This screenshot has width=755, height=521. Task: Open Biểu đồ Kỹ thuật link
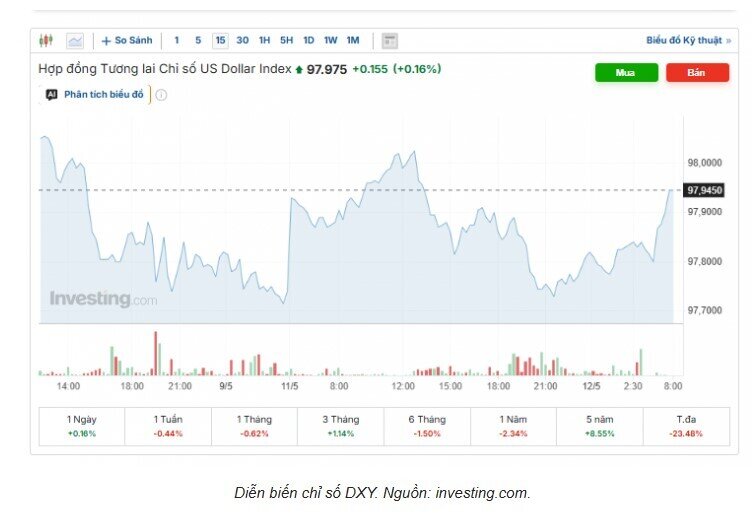(689, 40)
